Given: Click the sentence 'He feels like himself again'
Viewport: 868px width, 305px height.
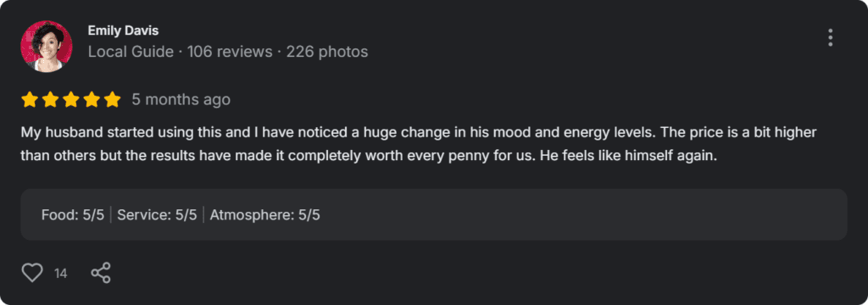Looking at the screenshot, I should click(x=628, y=157).
